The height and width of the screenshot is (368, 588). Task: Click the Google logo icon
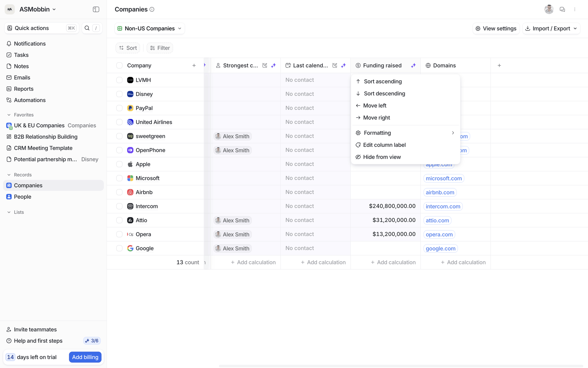tap(130, 248)
